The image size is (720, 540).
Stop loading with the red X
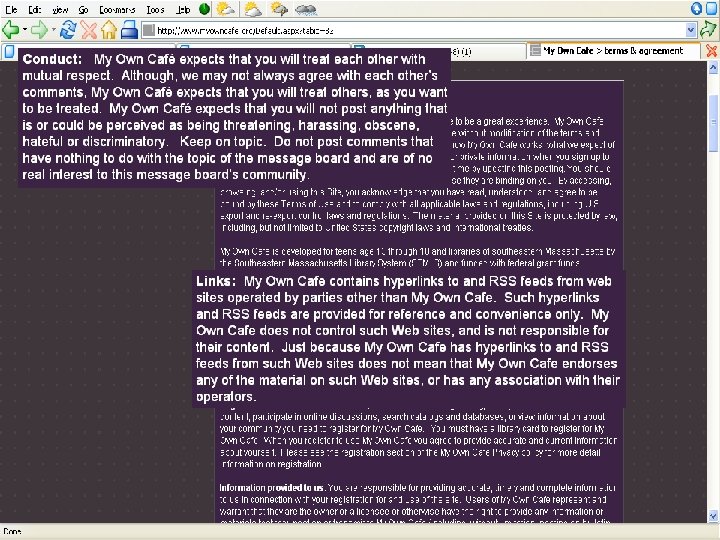tap(89, 30)
